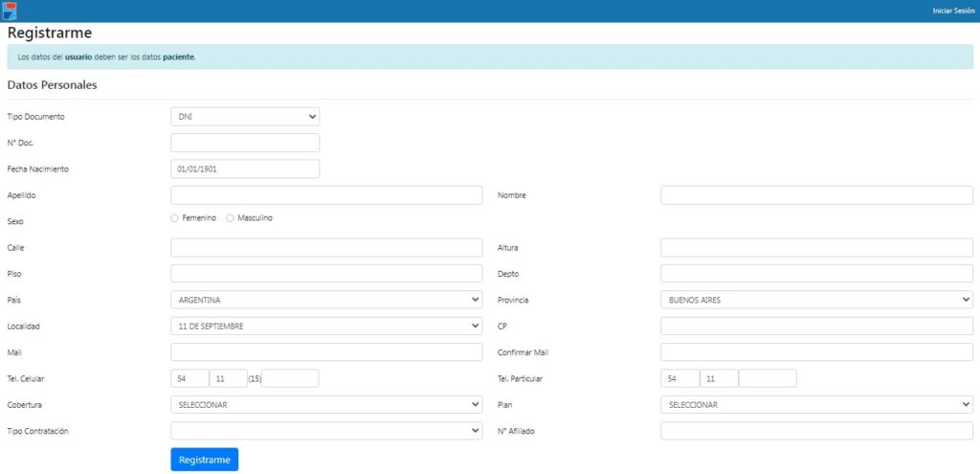Click the Nombre text field
The height and width of the screenshot is (474, 980).
816,195
